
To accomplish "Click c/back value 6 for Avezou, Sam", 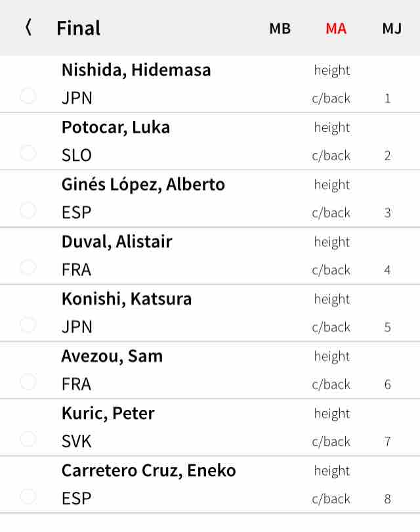I will (387, 384).
